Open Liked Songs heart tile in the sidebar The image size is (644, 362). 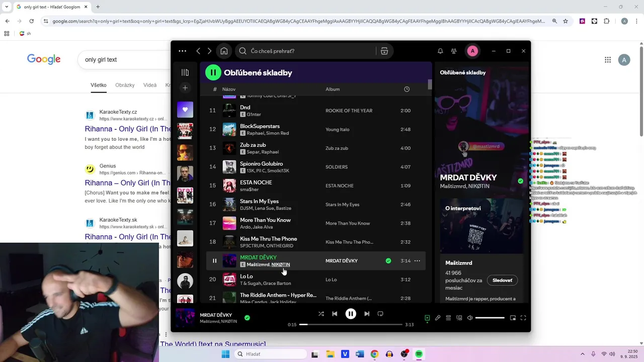pyautogui.click(x=185, y=110)
